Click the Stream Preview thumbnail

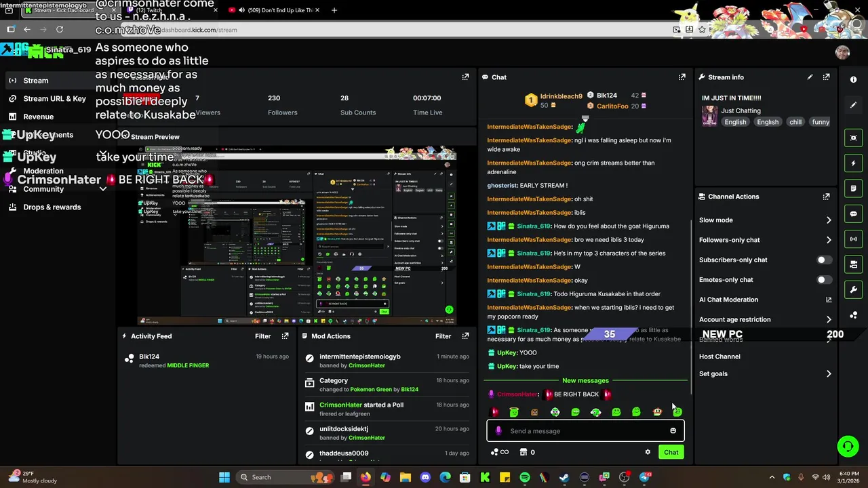[x=296, y=236]
